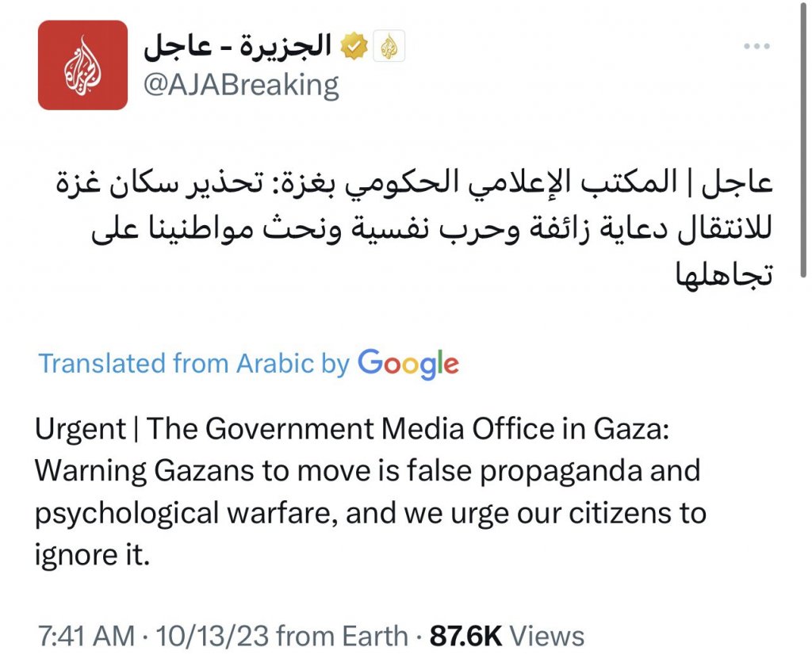
Task: Click the vertical scrollbar on the right edge
Action: tap(805, 159)
